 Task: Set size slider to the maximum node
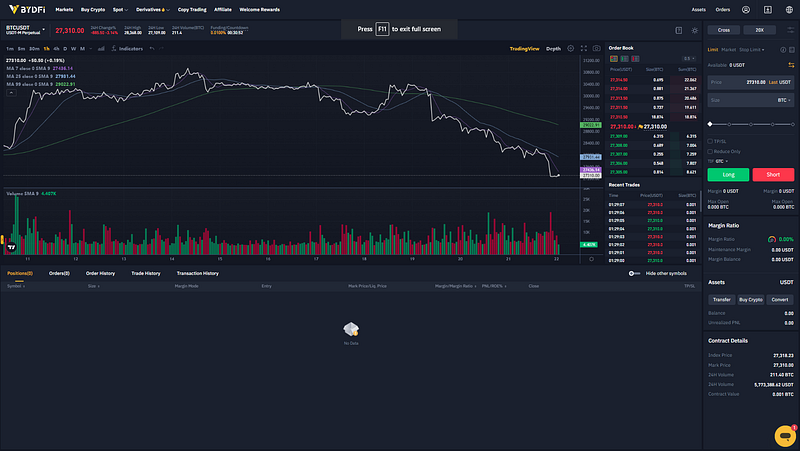click(792, 124)
